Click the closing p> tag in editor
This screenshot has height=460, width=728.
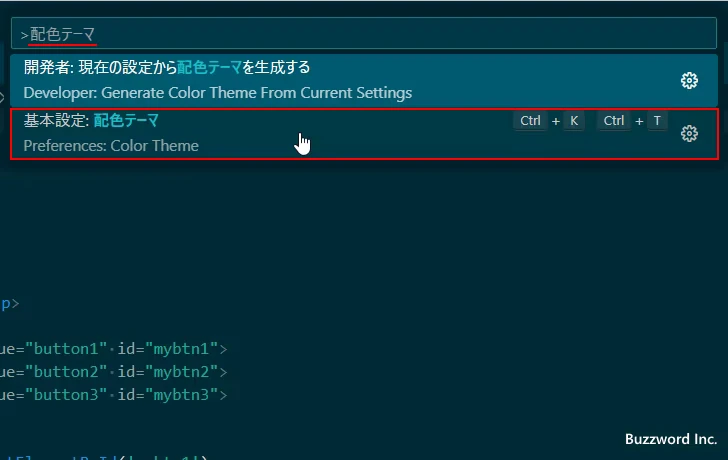9,303
